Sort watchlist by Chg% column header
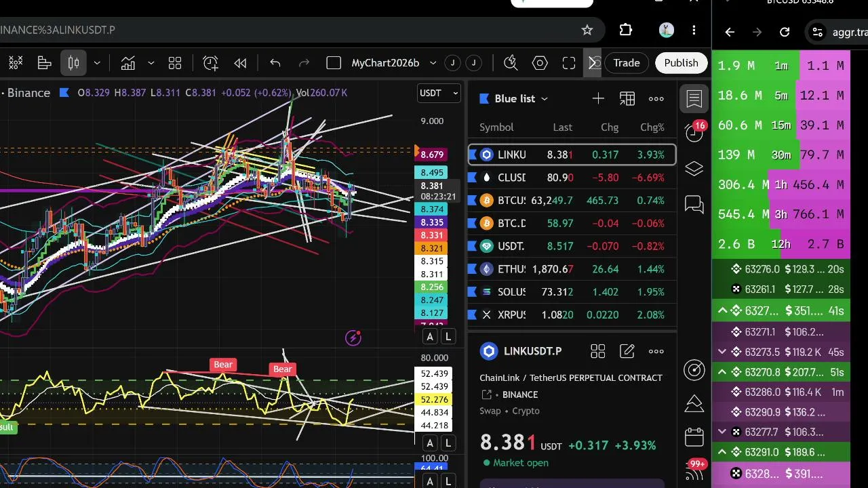 [652, 127]
